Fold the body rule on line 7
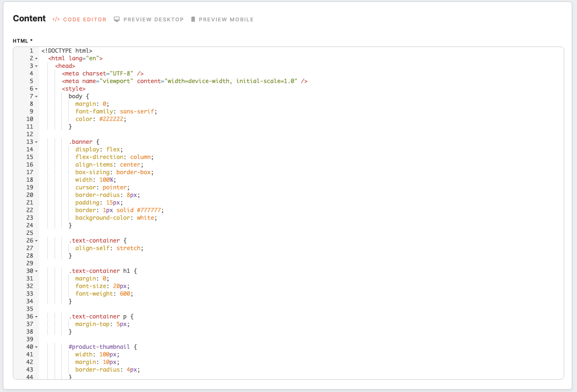This screenshot has width=577, height=392. (37, 96)
